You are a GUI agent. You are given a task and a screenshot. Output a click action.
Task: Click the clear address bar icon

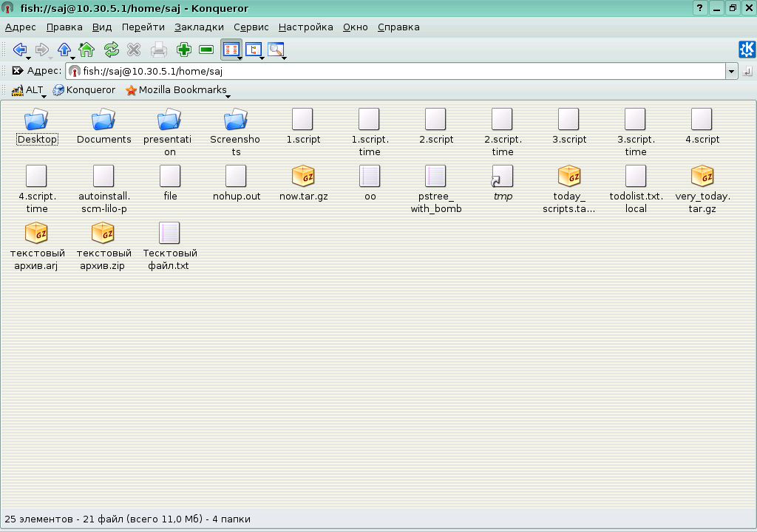pyautogui.click(x=17, y=71)
